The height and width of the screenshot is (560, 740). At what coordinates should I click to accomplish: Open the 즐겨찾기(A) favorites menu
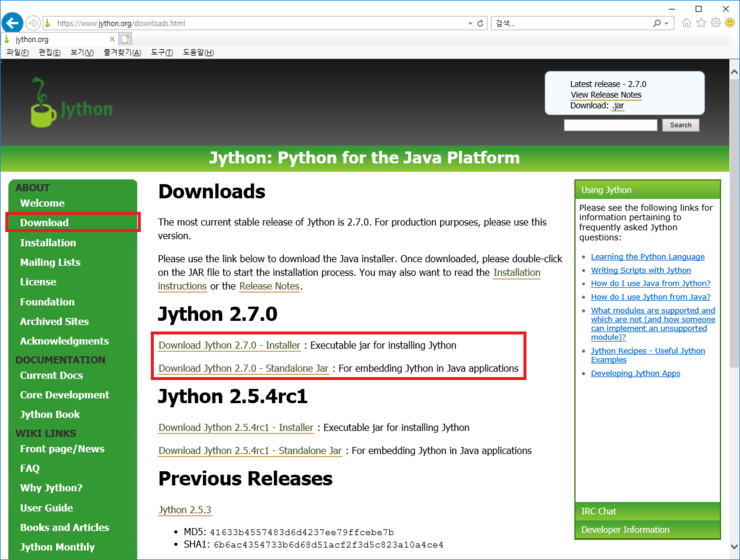coord(121,52)
